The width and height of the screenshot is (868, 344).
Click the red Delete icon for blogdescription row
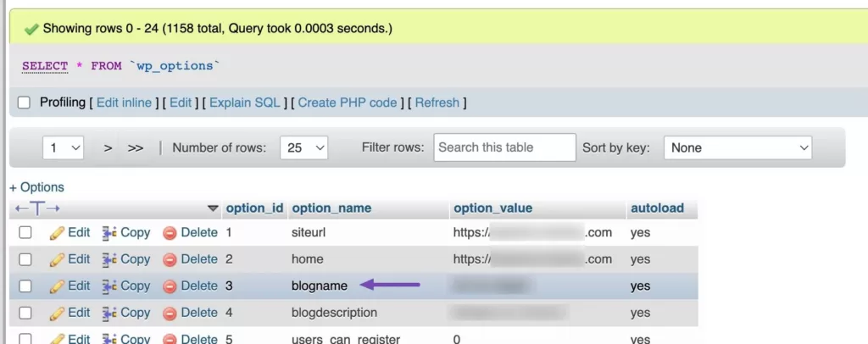(x=170, y=313)
